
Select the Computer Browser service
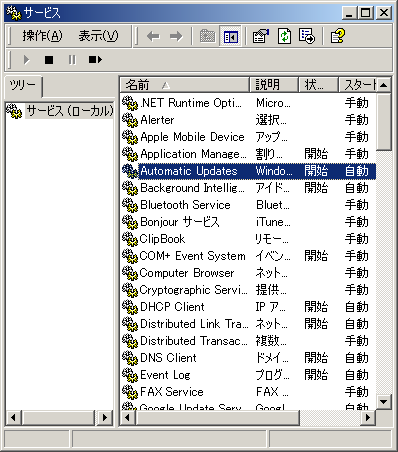coord(248,273)
